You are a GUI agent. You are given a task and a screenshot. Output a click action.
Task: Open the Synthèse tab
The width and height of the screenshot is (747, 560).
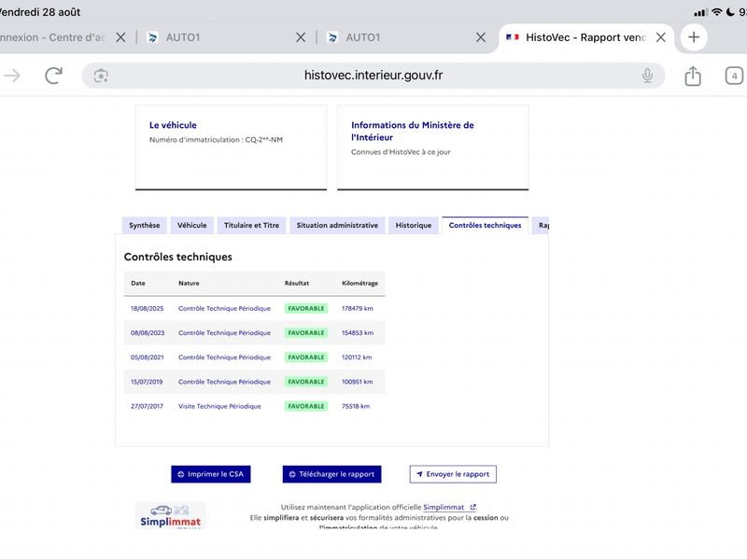[145, 225]
